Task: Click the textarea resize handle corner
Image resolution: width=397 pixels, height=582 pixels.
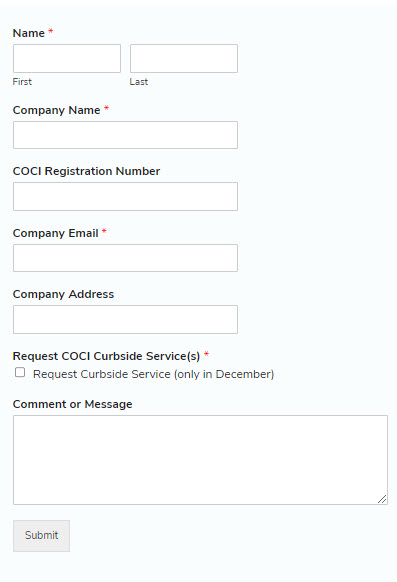Action: click(383, 499)
